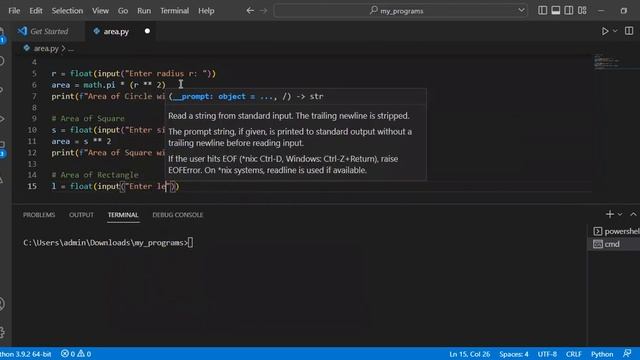
Task: Open the File menu
Action: click(14, 11)
